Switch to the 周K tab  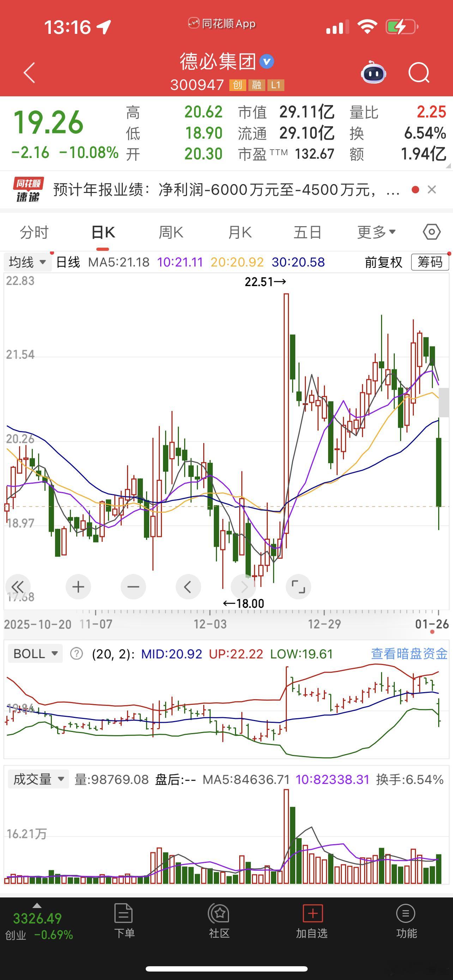point(171,232)
